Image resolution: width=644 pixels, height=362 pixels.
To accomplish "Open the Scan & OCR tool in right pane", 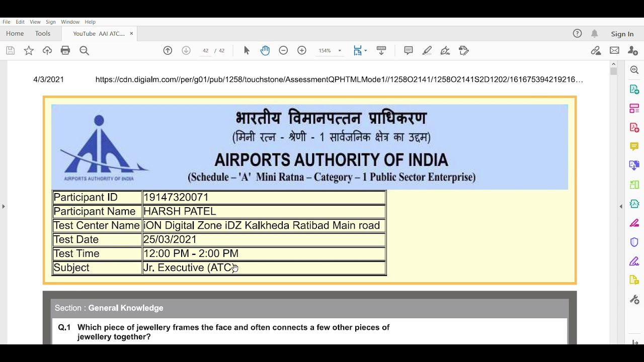I will 634,204.
